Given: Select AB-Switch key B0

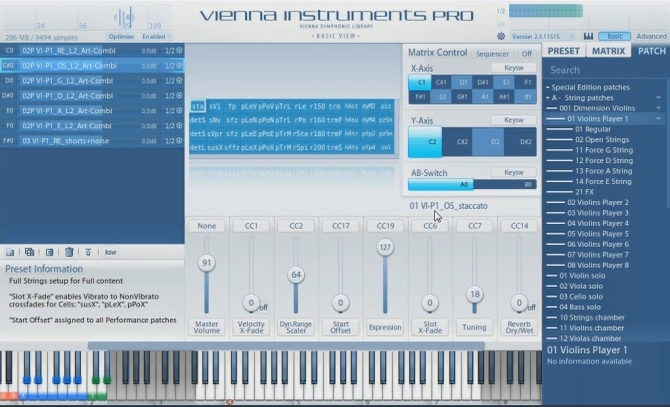Looking at the screenshot, I should click(505, 184).
